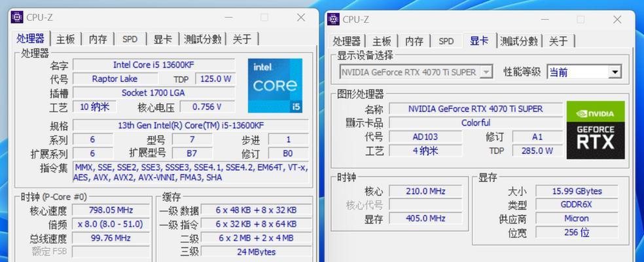The width and height of the screenshot is (644, 262).
Task: Click the Intel Core i5 logo
Action: (275, 86)
